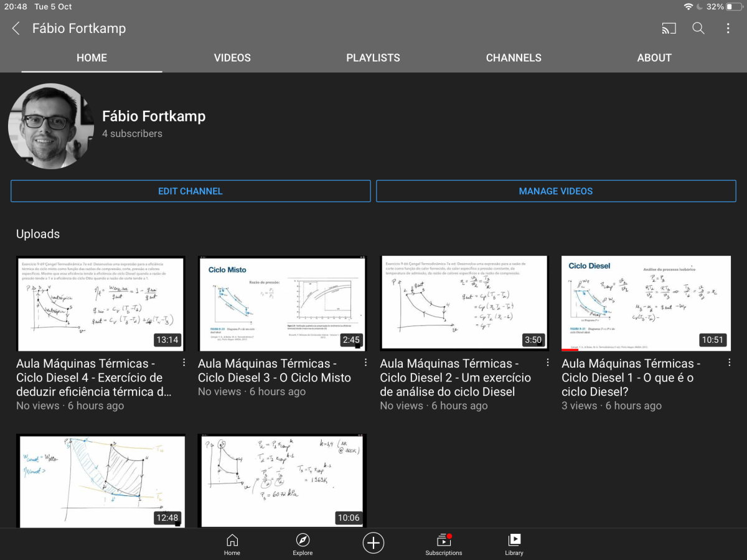The height and width of the screenshot is (560, 747).
Task: Tap the search magnifier icon
Action: click(x=698, y=29)
